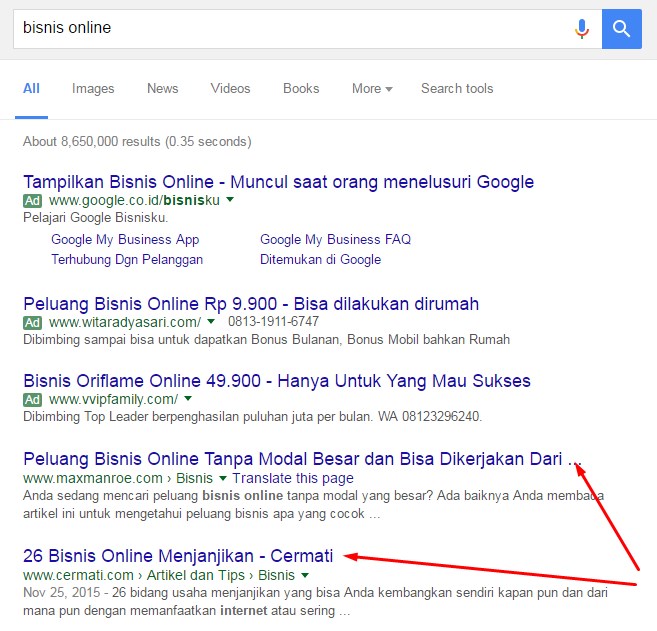Open Search tools options
The height and width of the screenshot is (631, 657).
coord(457,88)
